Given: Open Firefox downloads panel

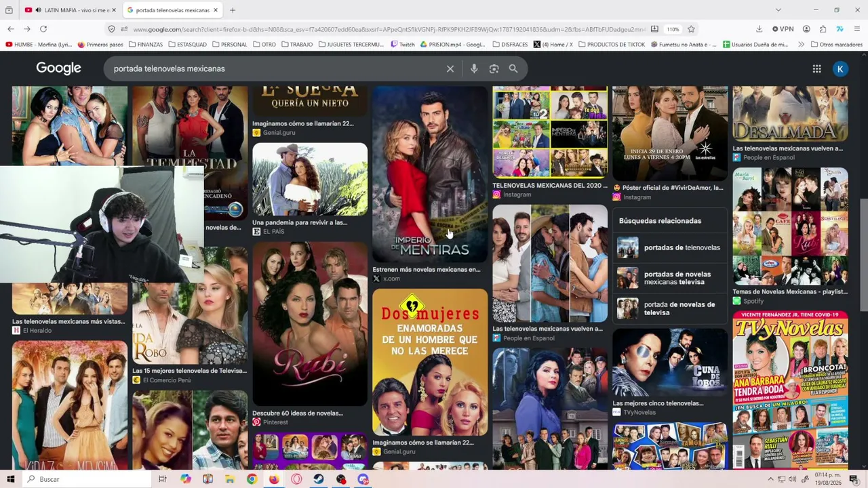Looking at the screenshot, I should click(x=759, y=29).
